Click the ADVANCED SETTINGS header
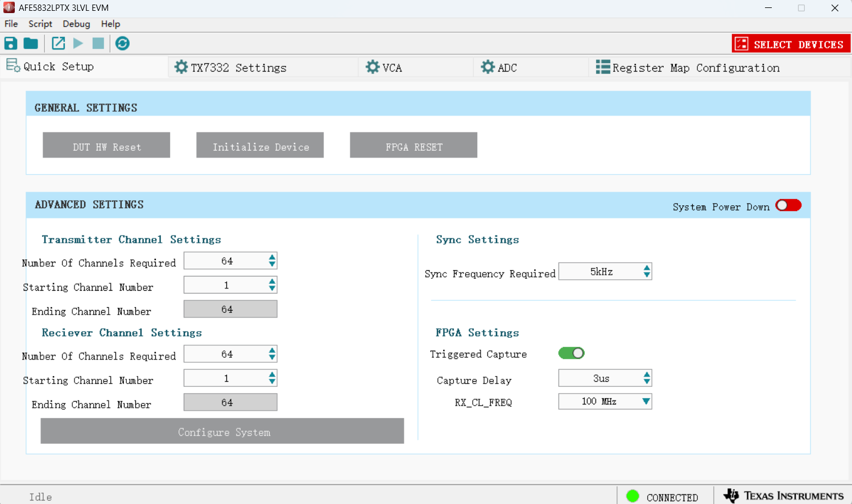This screenshot has width=852, height=504. click(x=89, y=204)
